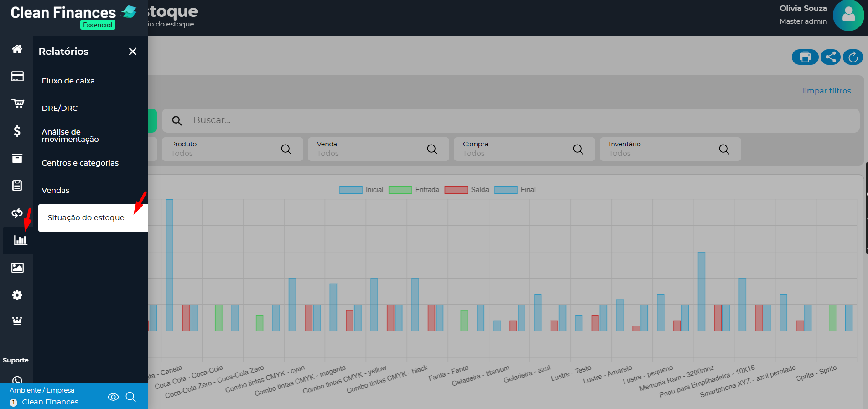The width and height of the screenshot is (868, 409).
Task: Toggle the eye icon for Ambiente/Empresa
Action: tap(113, 397)
